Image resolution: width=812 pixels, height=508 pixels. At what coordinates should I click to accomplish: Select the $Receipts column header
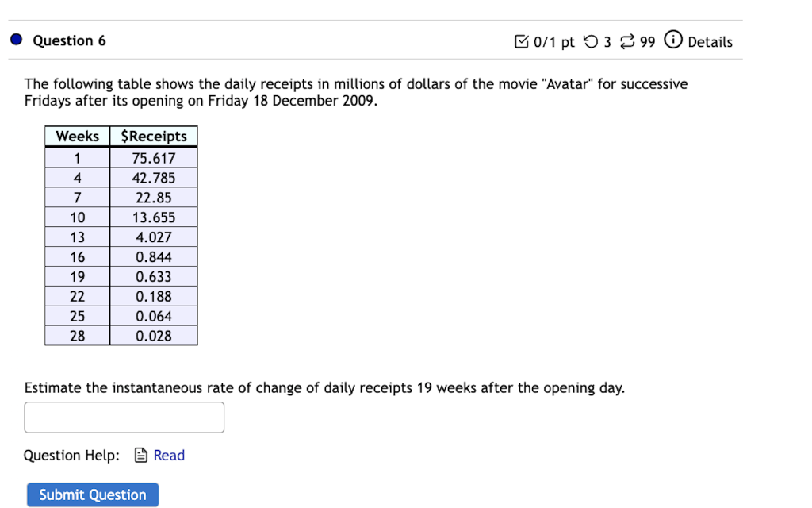153,136
